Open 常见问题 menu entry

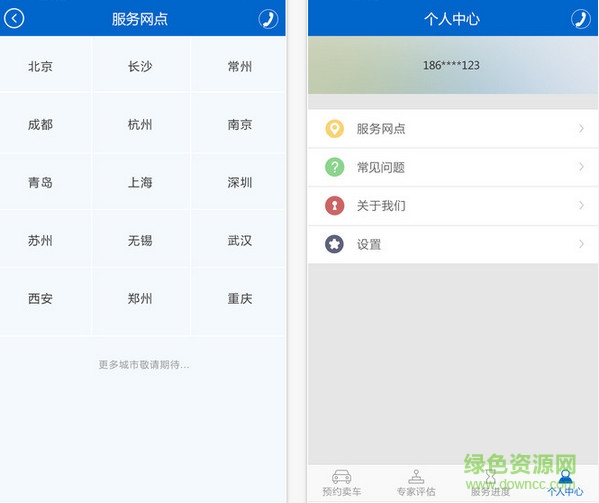pyautogui.click(x=453, y=167)
